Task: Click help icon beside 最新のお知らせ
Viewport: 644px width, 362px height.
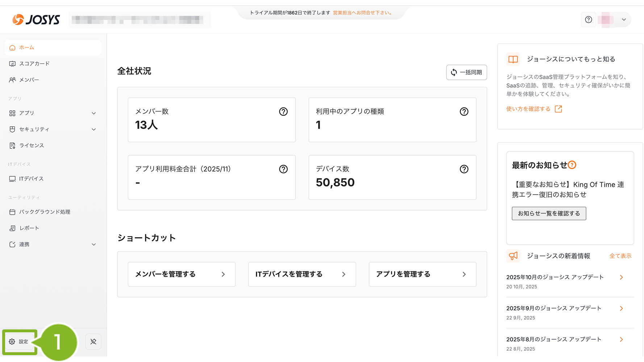Action: click(x=572, y=165)
